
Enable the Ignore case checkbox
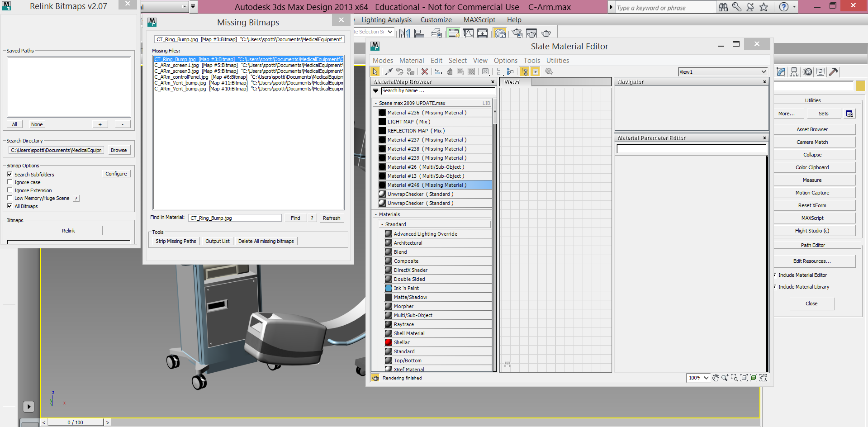pos(9,182)
